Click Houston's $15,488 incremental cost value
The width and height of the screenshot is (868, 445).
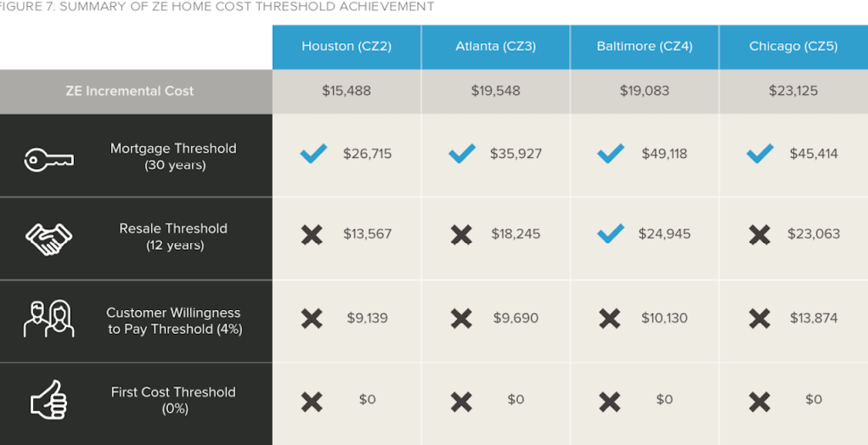click(347, 91)
